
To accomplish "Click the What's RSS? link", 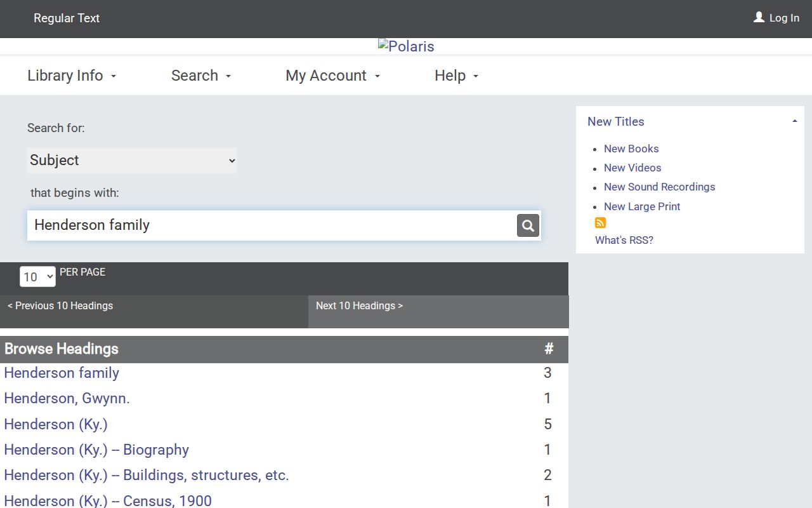I will (x=624, y=240).
